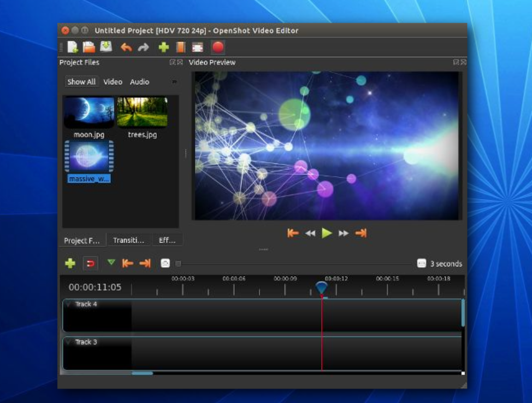Viewport: 532px width, 403px height.
Task: Export video with the red circle button
Action: click(x=218, y=47)
